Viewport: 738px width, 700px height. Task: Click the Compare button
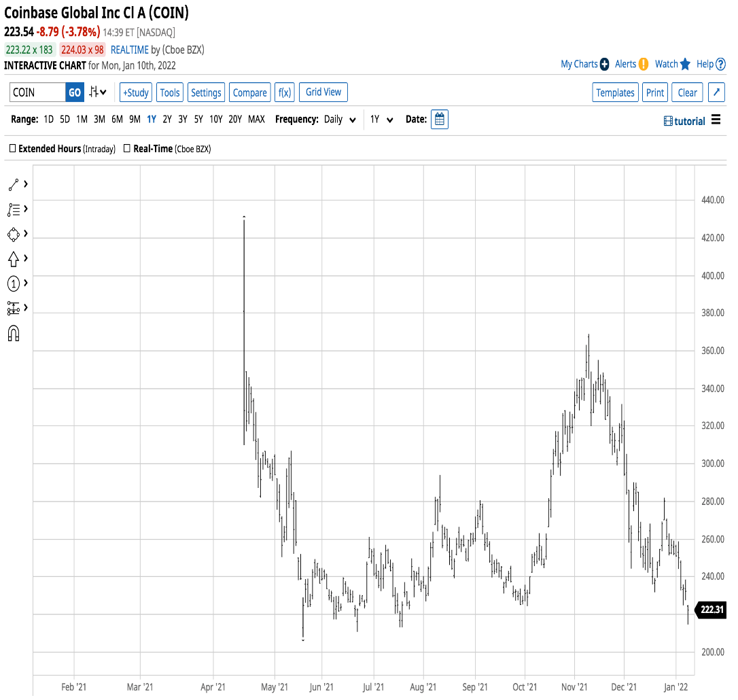[250, 92]
